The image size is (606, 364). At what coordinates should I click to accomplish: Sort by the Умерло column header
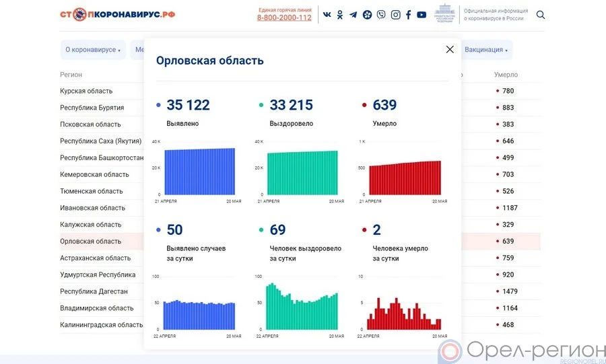(506, 75)
